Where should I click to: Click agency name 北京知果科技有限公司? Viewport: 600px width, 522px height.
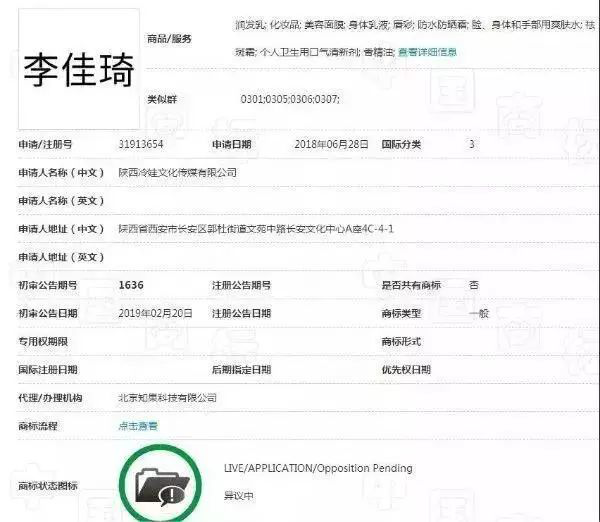coord(168,398)
